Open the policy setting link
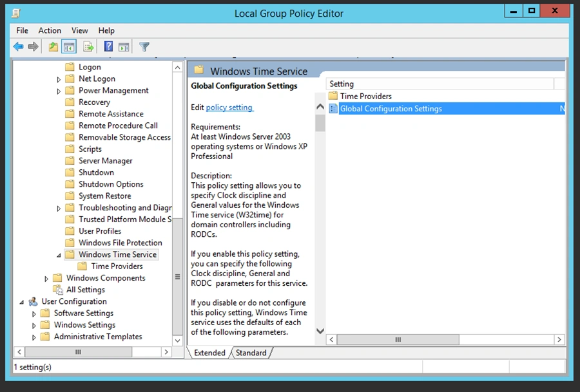Viewport: 580px width, 392px height. [x=229, y=107]
